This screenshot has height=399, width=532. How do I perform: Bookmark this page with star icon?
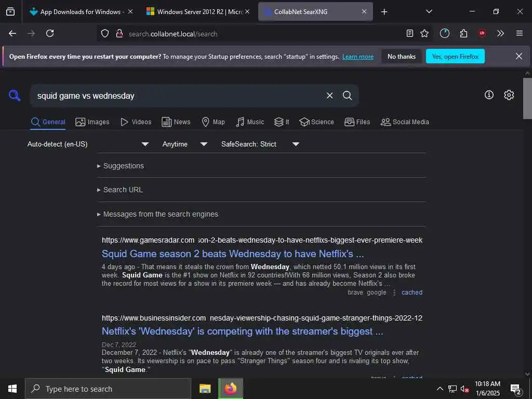tap(424, 33)
